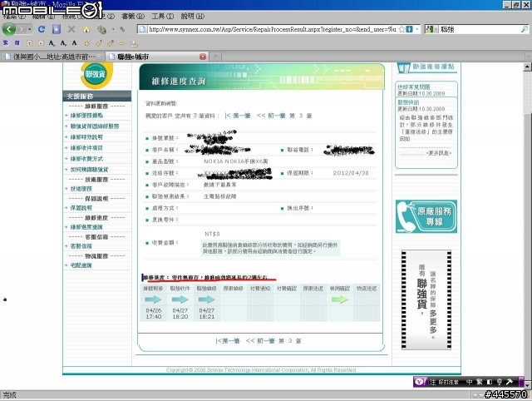The height and width of the screenshot is (401, 532).
Task: Open the back/forward history dropdown arrow
Action: 30,30
